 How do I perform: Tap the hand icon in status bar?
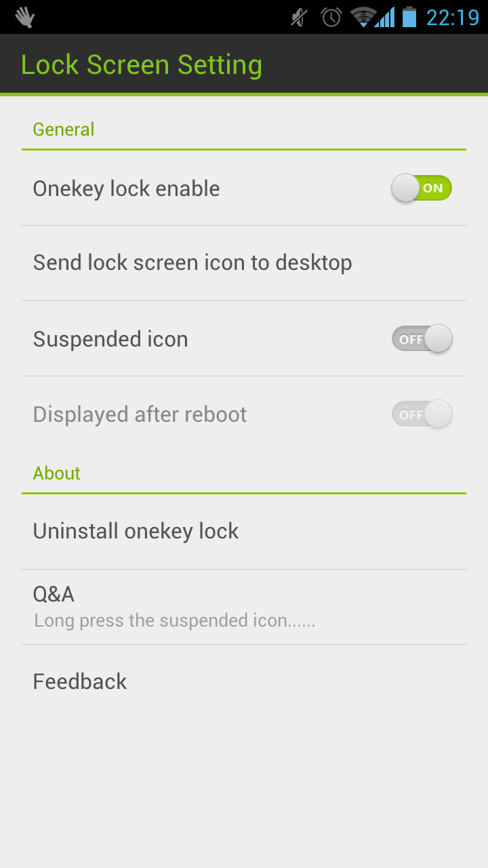(x=25, y=17)
